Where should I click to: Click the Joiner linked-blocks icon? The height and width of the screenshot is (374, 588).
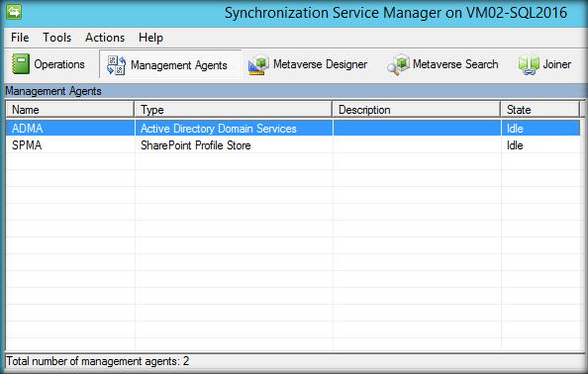point(529,64)
